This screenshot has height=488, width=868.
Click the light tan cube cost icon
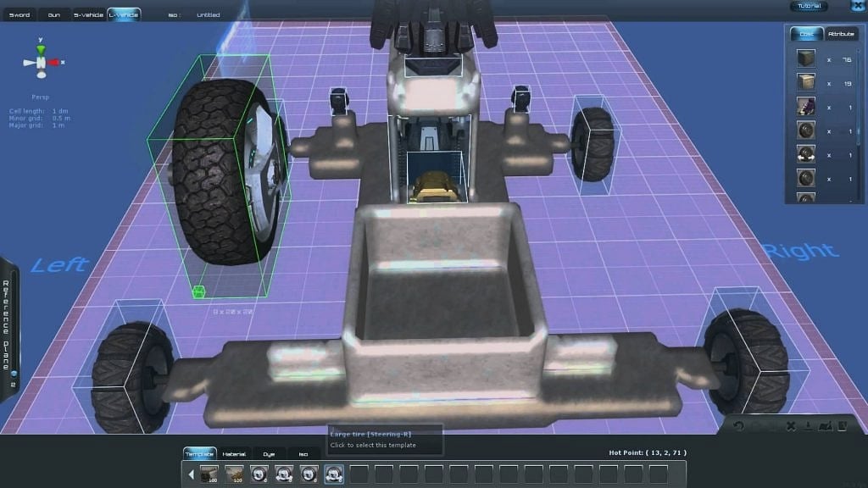click(x=805, y=83)
